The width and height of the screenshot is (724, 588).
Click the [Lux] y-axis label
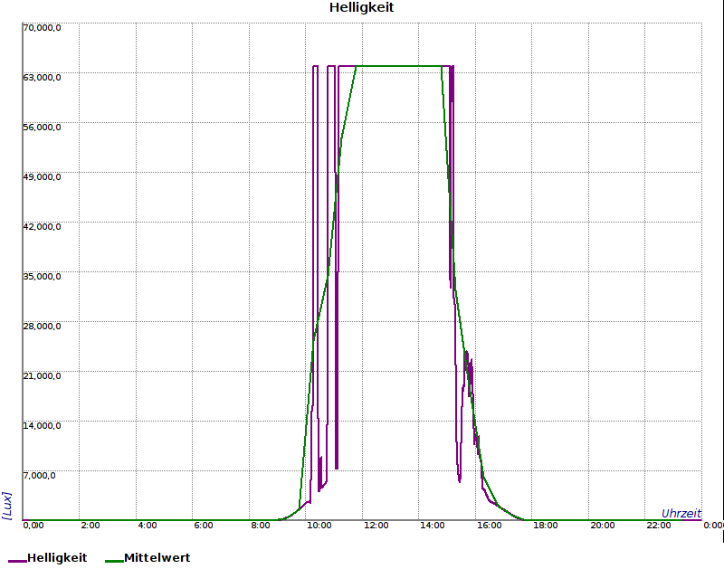tap(7, 506)
